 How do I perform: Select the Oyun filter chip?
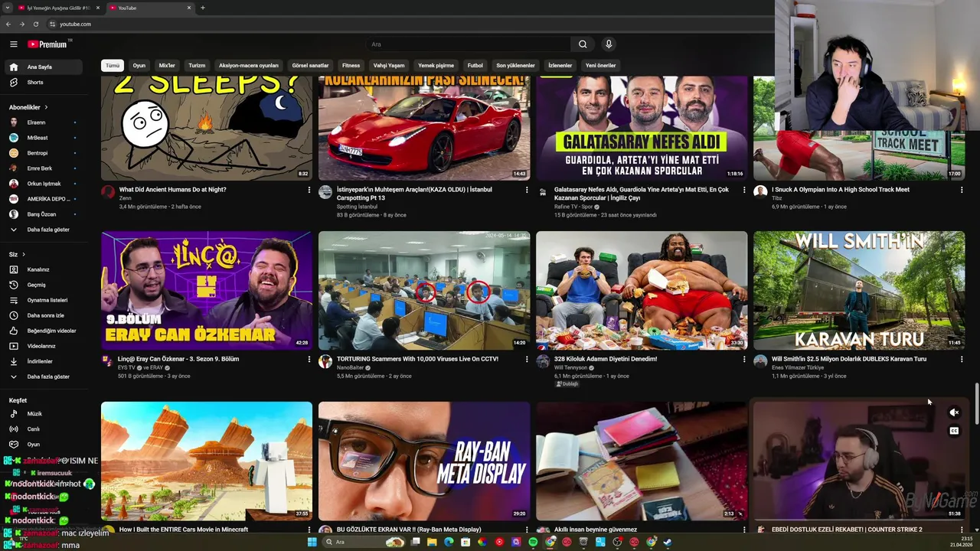(x=139, y=65)
